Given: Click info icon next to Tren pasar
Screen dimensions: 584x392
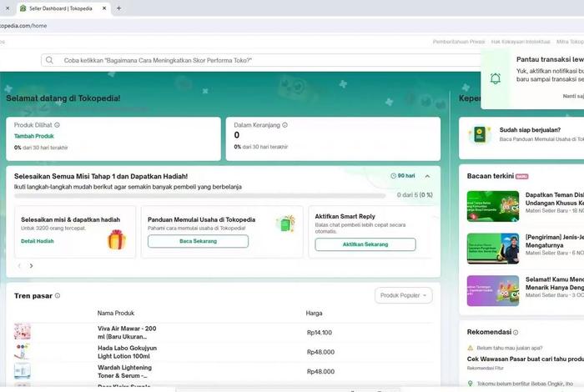Looking at the screenshot, I should click(x=58, y=296).
